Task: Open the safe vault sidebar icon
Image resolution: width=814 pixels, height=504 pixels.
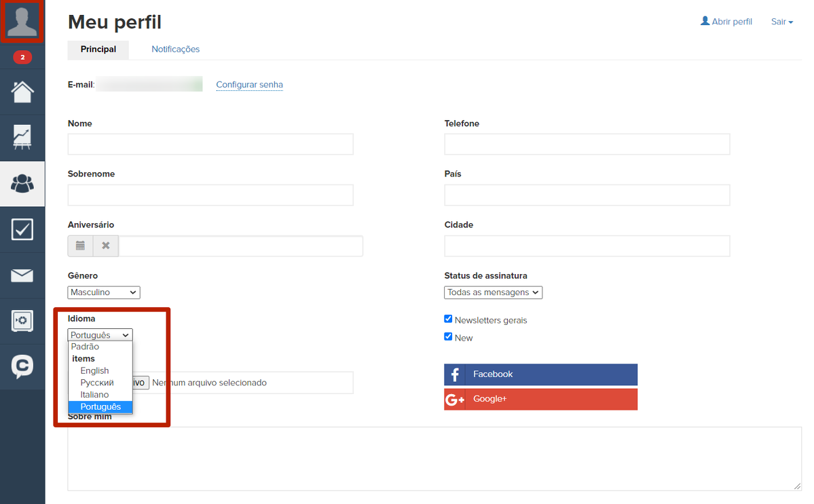Action: pos(22,320)
